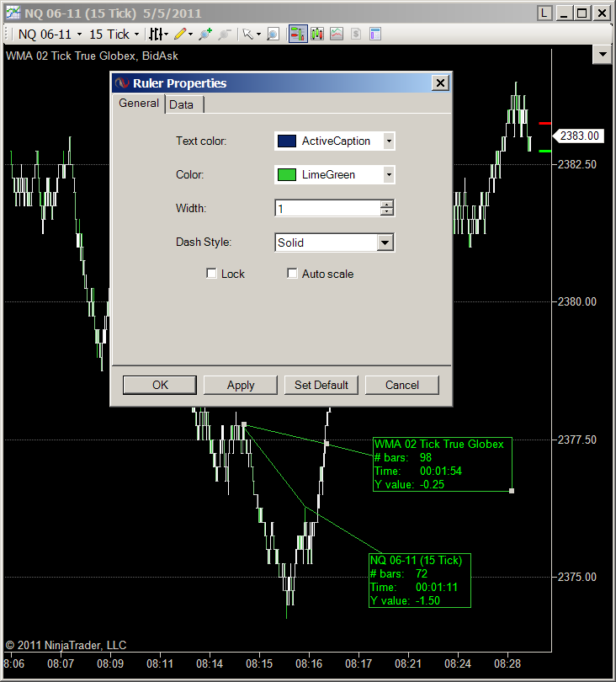Open the chart style dropdown arrow

(166, 34)
